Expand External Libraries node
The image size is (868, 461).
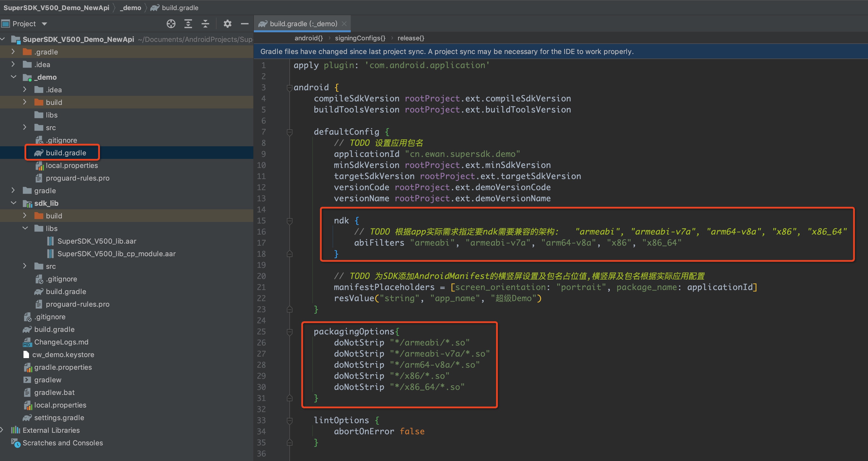click(2, 430)
